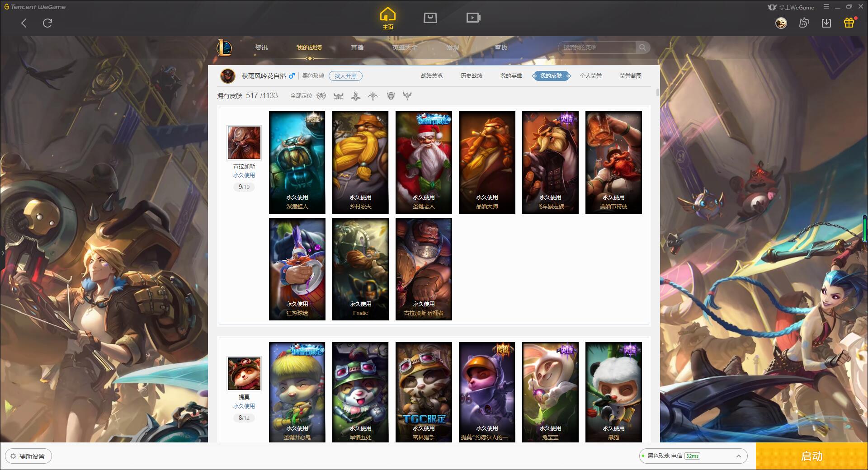Click the 找人开黑 button

345,76
